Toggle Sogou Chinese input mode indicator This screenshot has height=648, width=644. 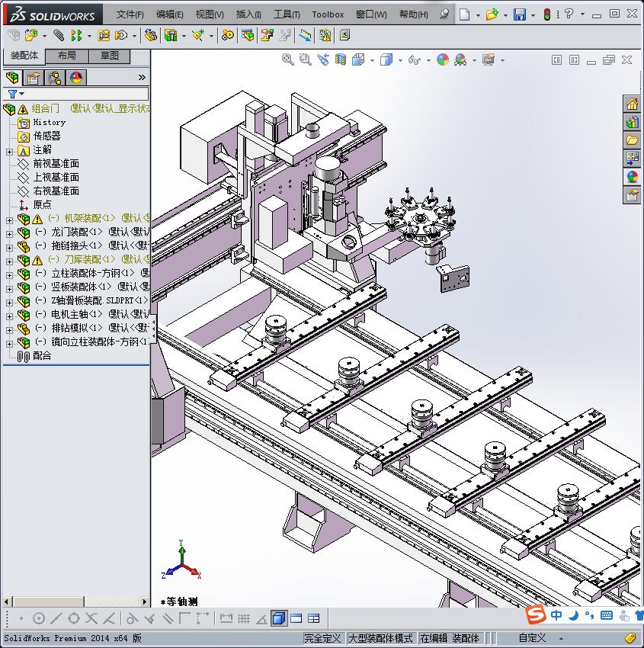click(x=557, y=615)
